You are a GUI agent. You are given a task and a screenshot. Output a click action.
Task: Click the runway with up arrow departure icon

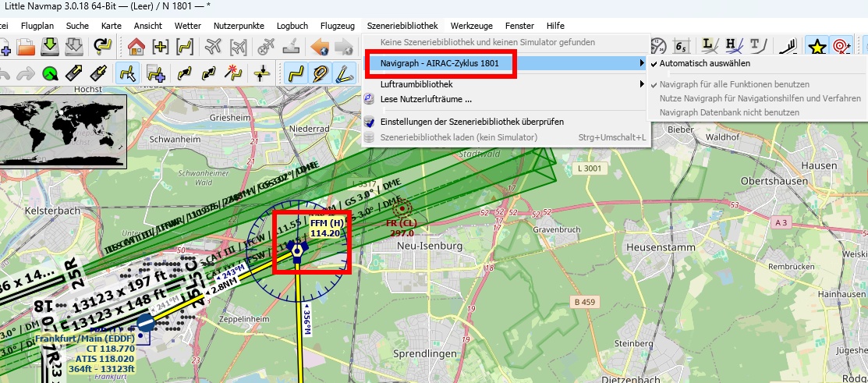[x=73, y=73]
